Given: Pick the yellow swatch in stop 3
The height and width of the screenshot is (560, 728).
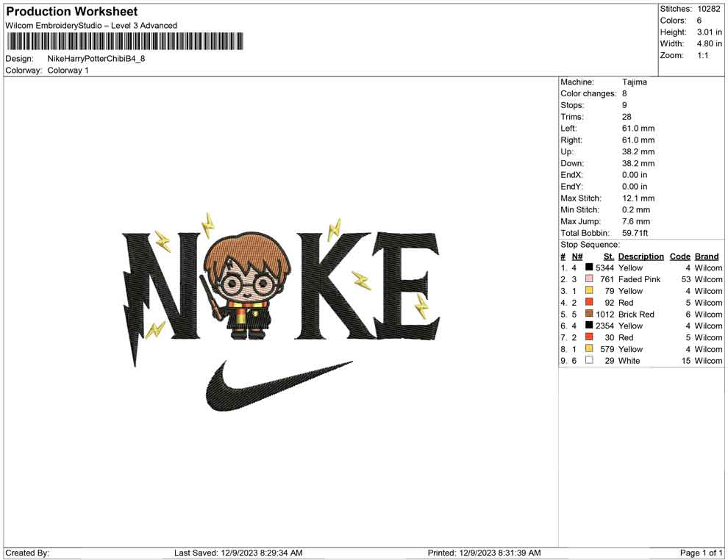Looking at the screenshot, I should click(589, 290).
